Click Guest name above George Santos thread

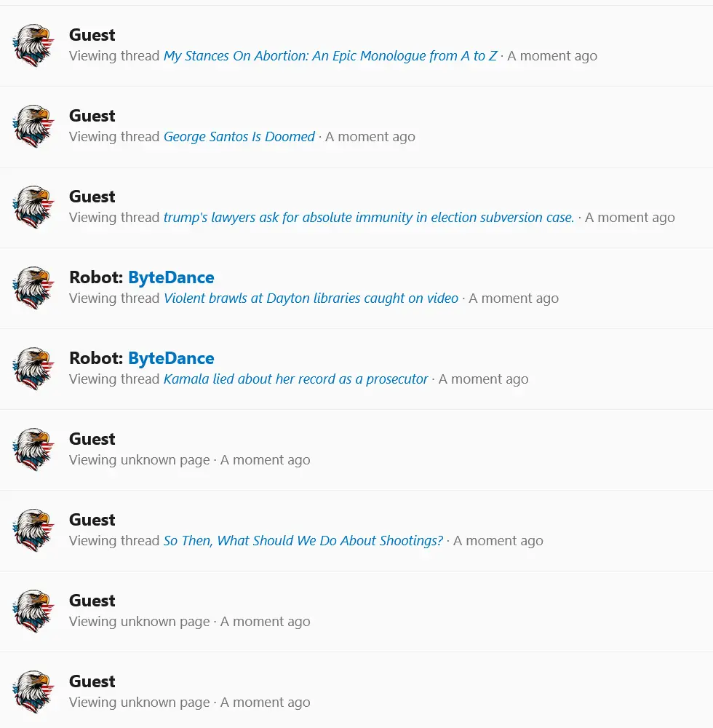pyautogui.click(x=92, y=116)
